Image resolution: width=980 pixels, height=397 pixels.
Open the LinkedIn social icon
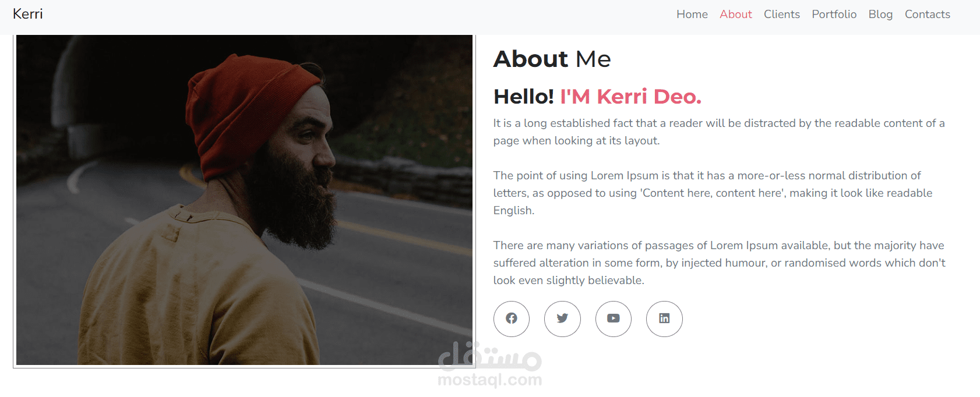pyautogui.click(x=664, y=318)
